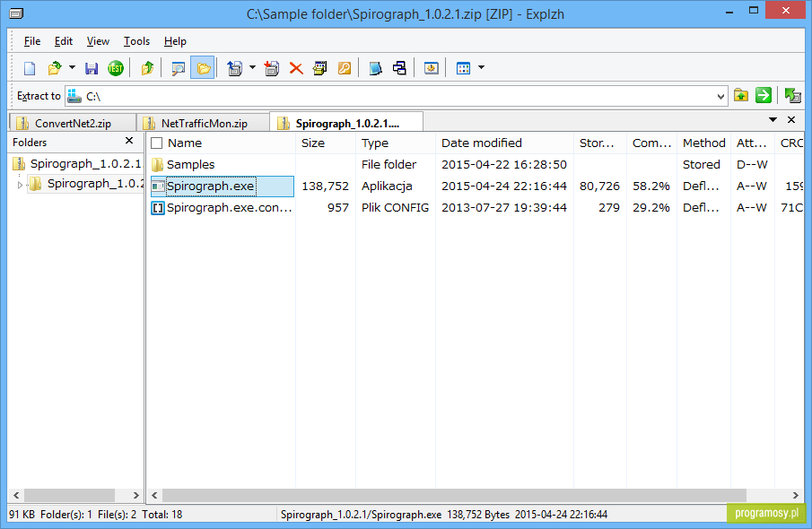Click the Find magnifier icon
Image resolution: width=812 pixels, height=529 pixels.
pyautogui.click(x=178, y=68)
